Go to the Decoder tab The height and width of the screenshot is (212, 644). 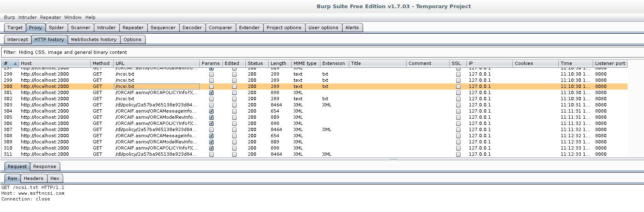point(192,28)
